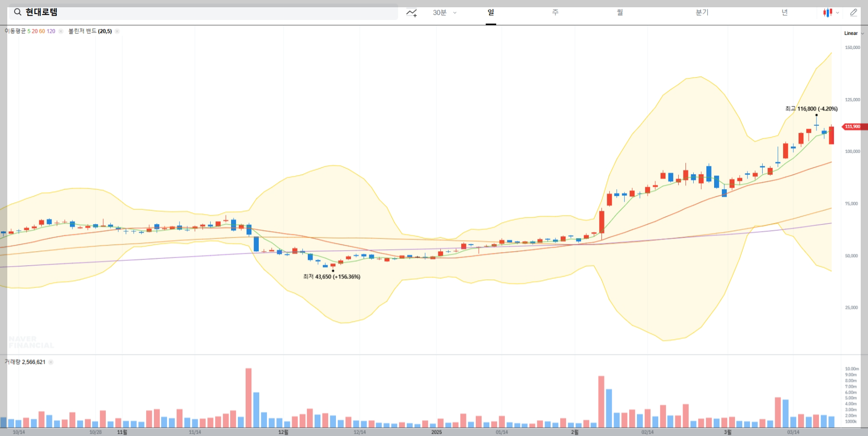Click the 100,000 price axis label

point(852,151)
